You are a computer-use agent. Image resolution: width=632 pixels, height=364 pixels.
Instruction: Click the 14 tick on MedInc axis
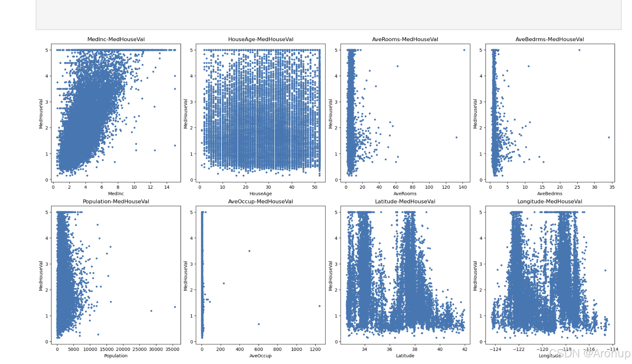[x=167, y=187]
